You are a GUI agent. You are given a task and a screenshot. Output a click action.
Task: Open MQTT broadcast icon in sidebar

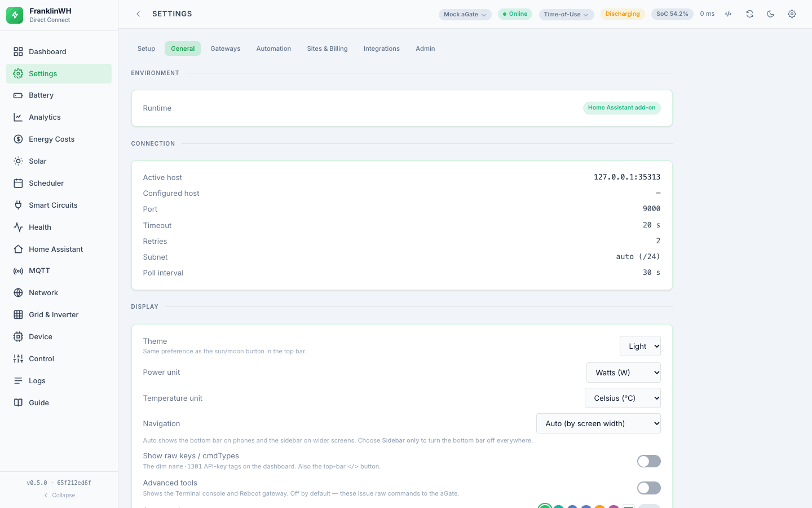[x=18, y=271]
